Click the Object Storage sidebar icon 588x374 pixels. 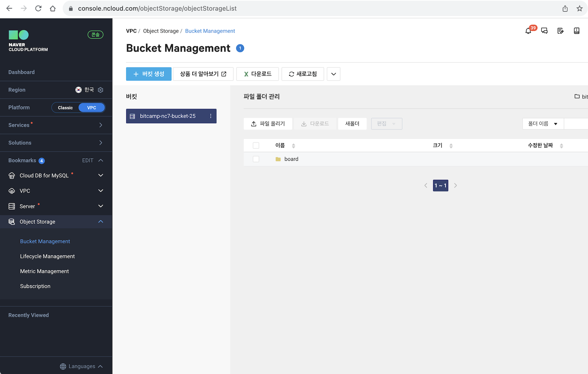coord(12,222)
